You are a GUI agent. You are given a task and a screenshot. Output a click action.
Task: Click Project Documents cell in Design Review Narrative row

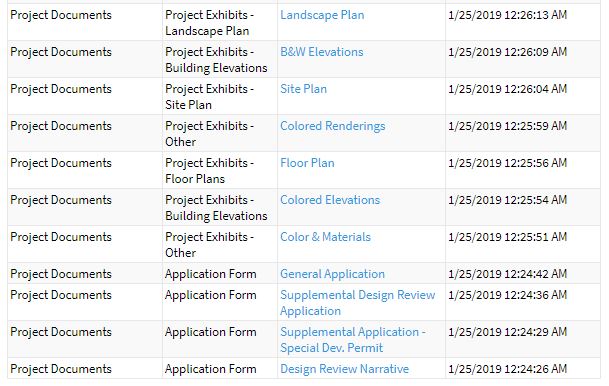85,369
